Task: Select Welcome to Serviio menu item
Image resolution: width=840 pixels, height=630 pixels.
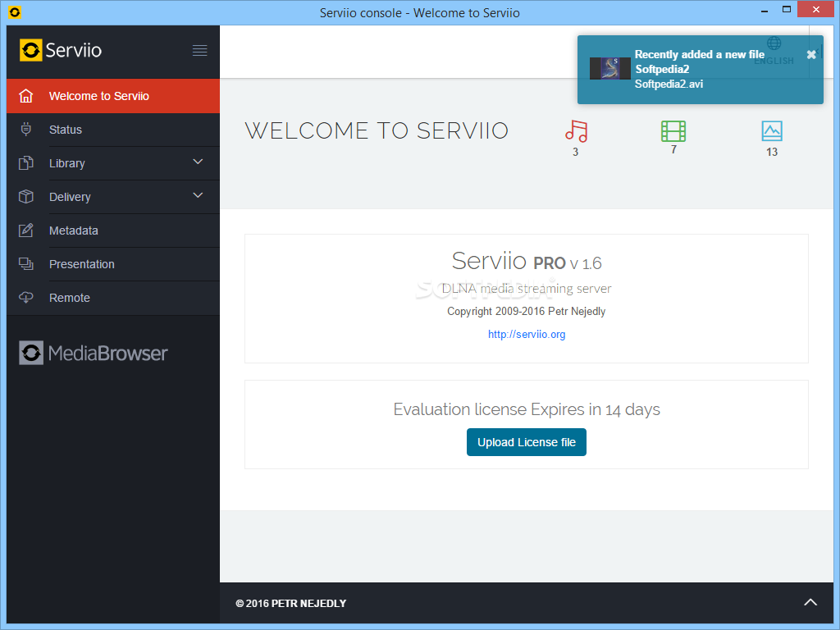Action: pos(113,96)
